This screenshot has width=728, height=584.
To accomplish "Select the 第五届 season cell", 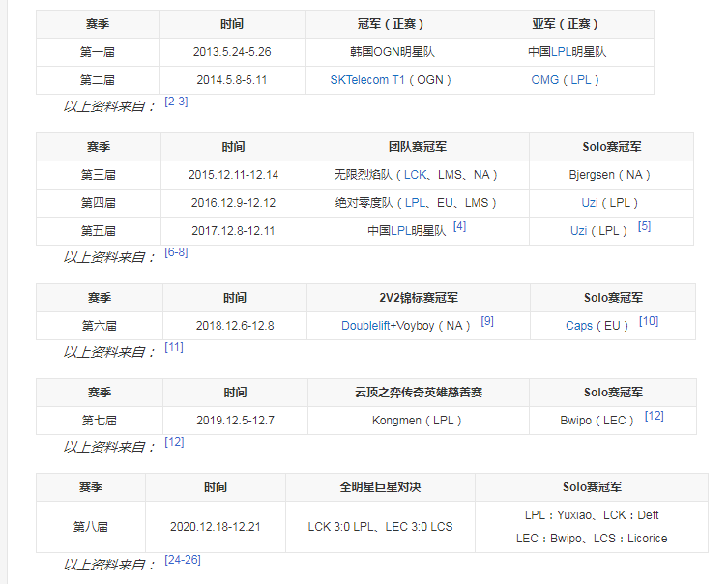I will click(x=99, y=231).
